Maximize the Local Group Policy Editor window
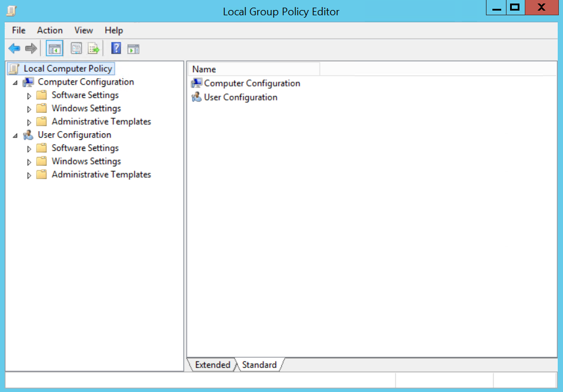The width and height of the screenshot is (563, 392). pos(515,8)
